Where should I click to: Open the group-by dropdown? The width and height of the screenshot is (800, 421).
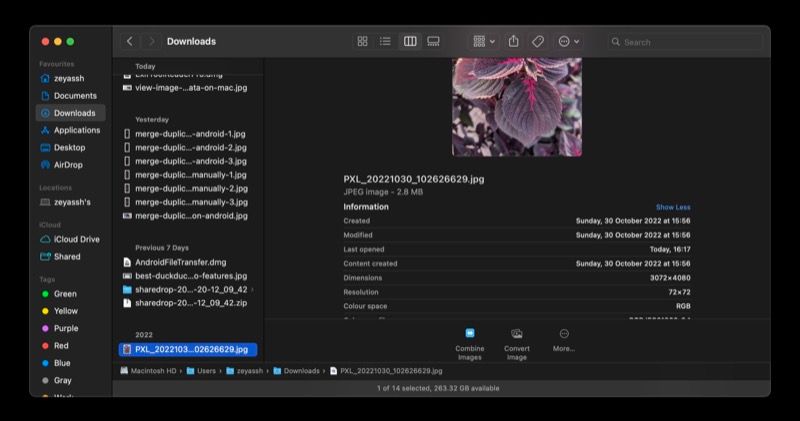[x=484, y=41]
